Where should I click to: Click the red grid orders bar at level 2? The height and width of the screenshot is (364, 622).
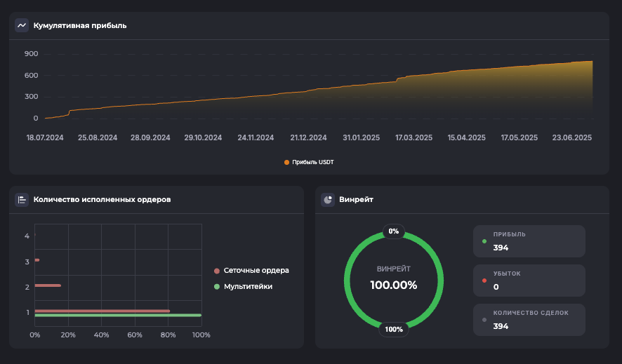click(x=48, y=285)
